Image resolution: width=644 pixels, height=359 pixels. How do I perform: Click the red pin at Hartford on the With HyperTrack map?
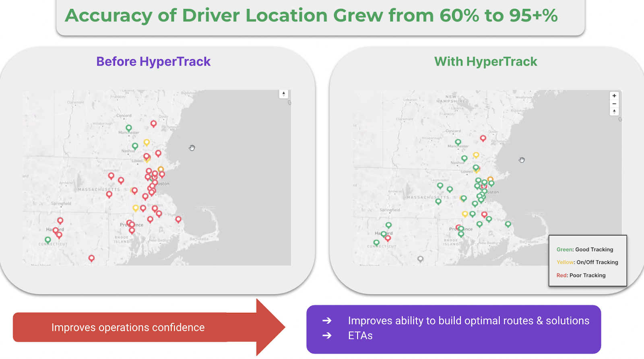388,238
